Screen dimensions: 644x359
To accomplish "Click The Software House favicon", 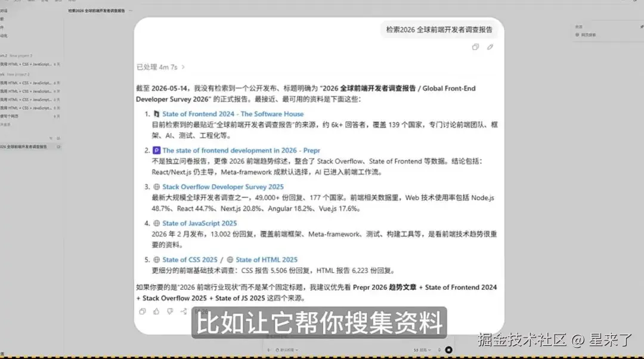I will pyautogui.click(x=156, y=114).
